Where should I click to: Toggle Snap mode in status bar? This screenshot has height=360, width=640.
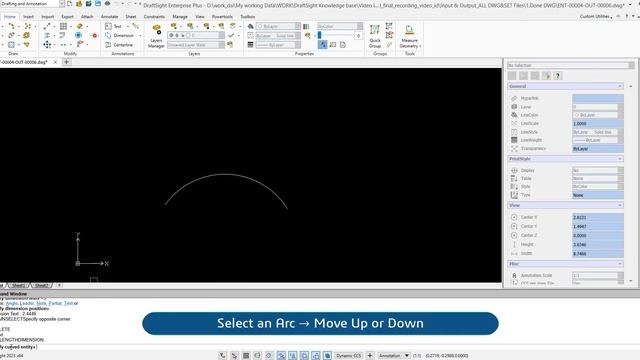234,356
